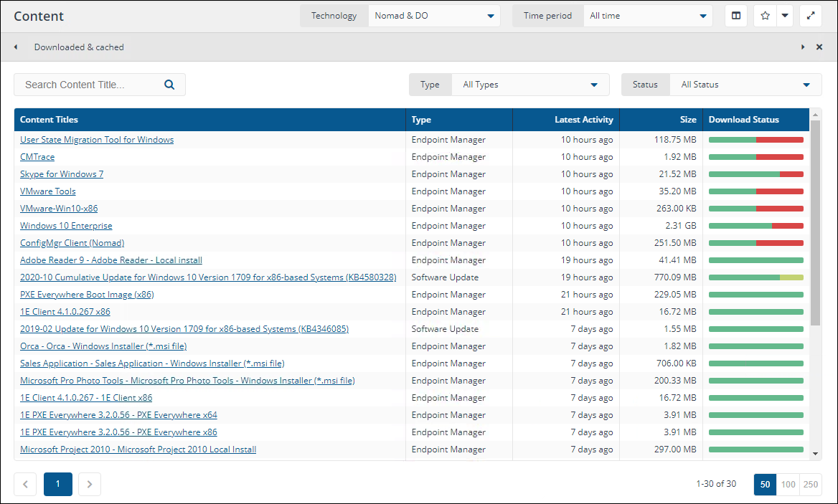Open Windows 10 Enterprise content link
The image size is (838, 504).
click(66, 226)
